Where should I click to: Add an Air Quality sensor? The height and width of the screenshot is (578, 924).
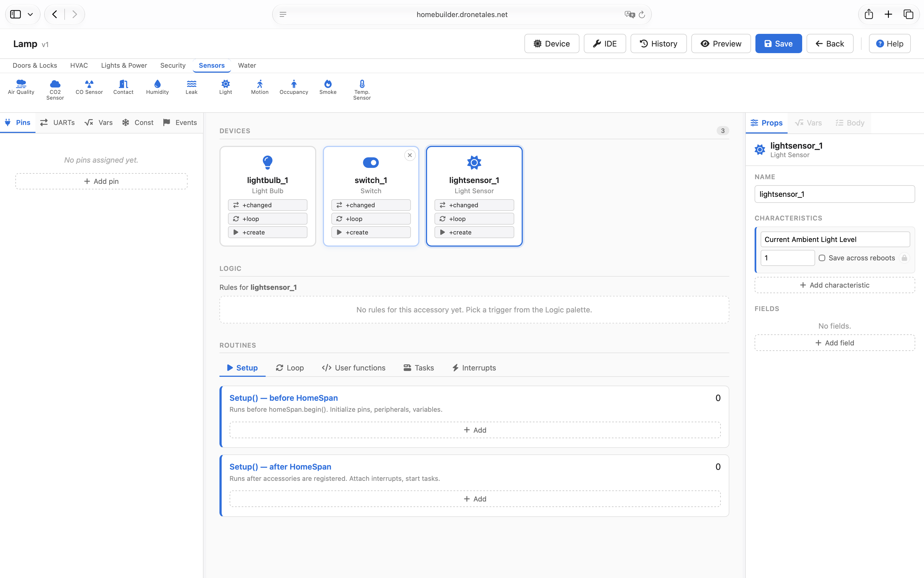pos(21,87)
